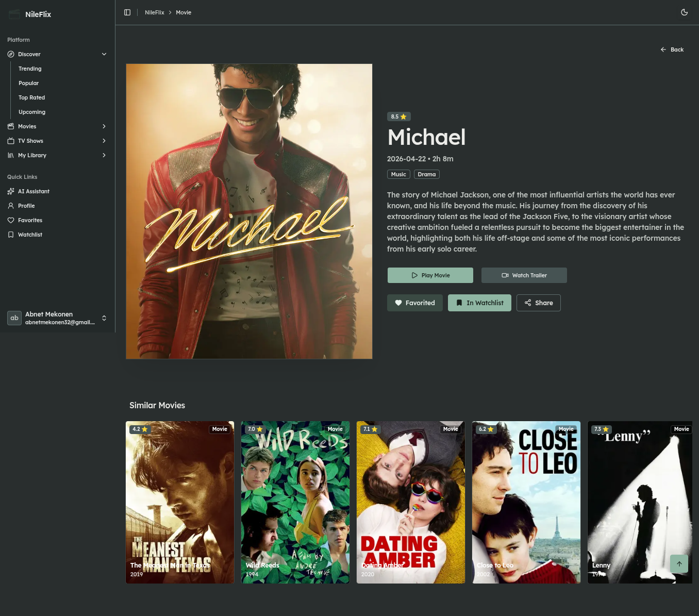Open Top Rated in the sidebar
Viewport: 699px width, 616px height.
coord(32,97)
